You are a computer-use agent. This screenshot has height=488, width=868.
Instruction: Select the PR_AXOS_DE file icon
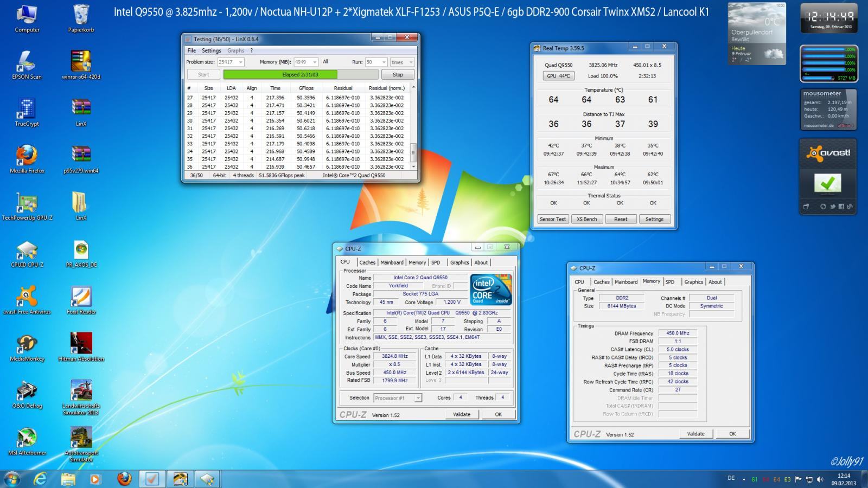coord(81,254)
